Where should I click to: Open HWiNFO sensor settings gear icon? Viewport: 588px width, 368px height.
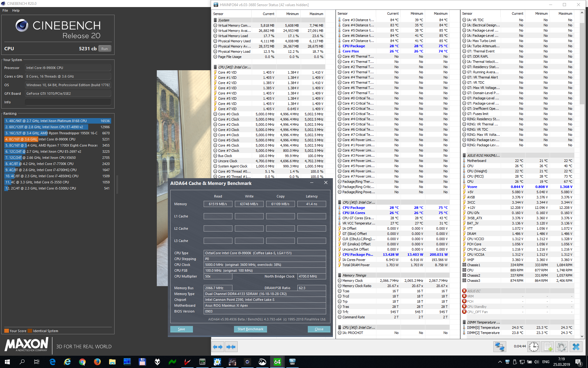point(561,347)
